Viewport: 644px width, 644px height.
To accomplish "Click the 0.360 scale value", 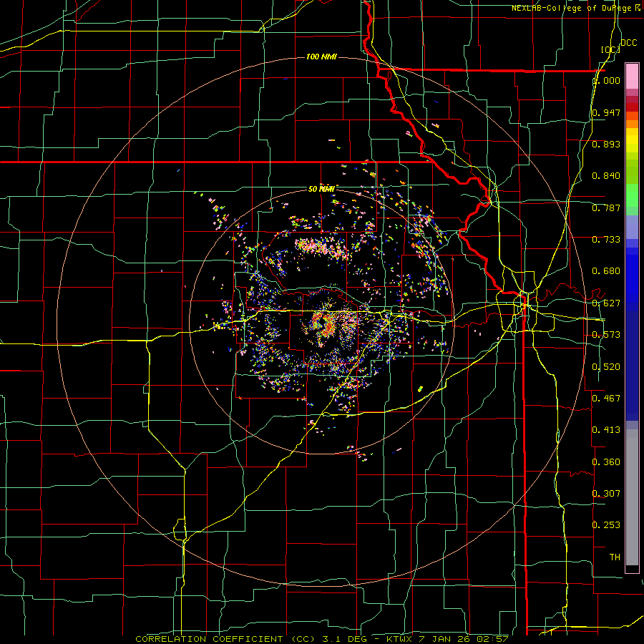I will coord(606,462).
